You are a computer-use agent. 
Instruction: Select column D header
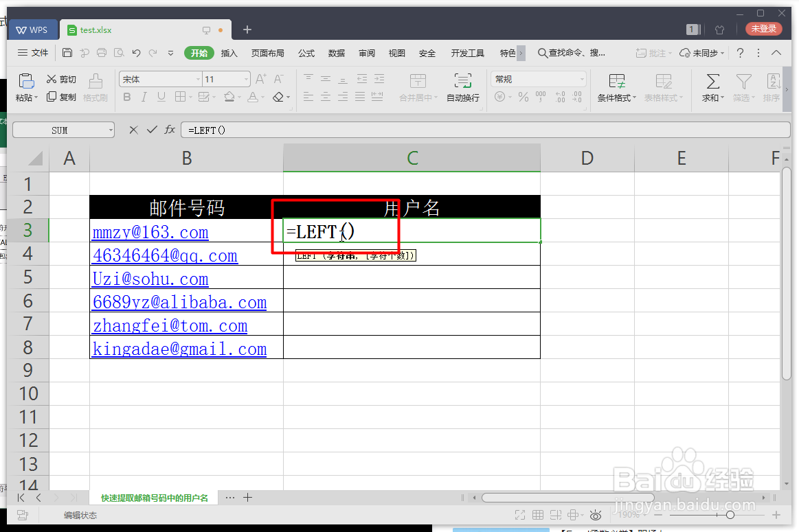coord(587,158)
